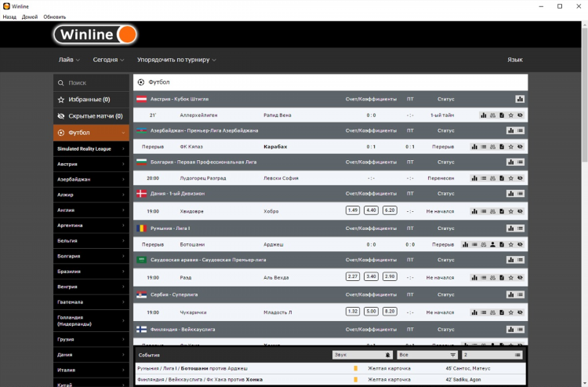Open the events count dropdown showing 2
The image size is (588, 387).
pyautogui.click(x=492, y=355)
